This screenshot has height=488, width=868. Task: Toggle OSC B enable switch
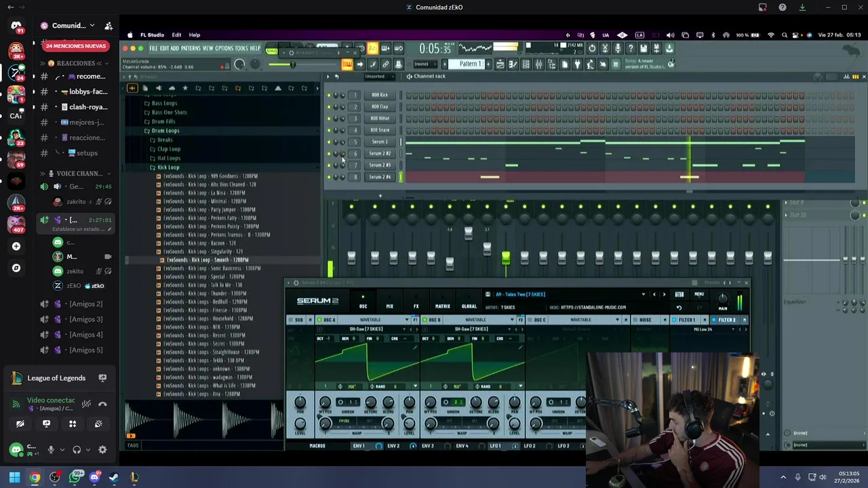point(425,320)
